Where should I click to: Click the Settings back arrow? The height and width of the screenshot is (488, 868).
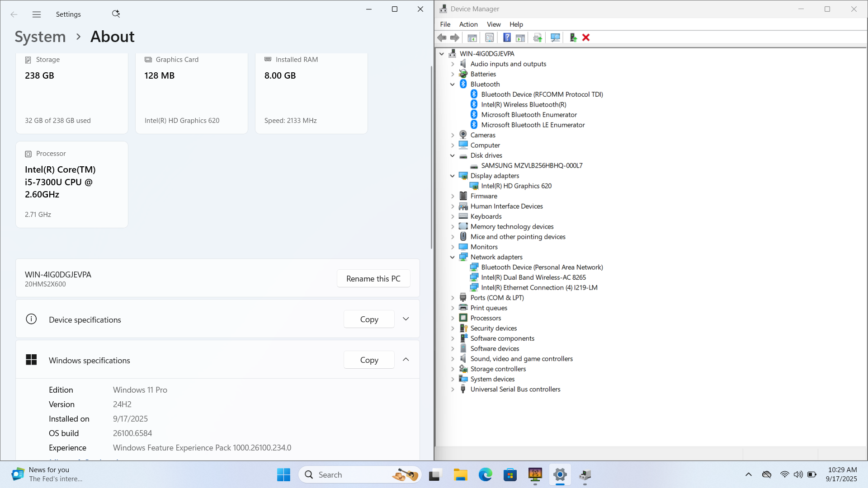pyautogui.click(x=14, y=14)
